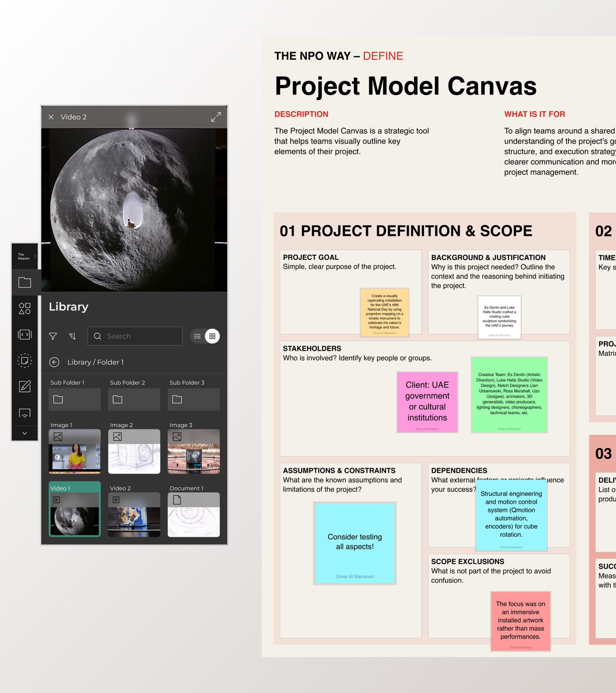Switch to list view toggle
Image resolution: width=616 pixels, height=693 pixels.
197,336
